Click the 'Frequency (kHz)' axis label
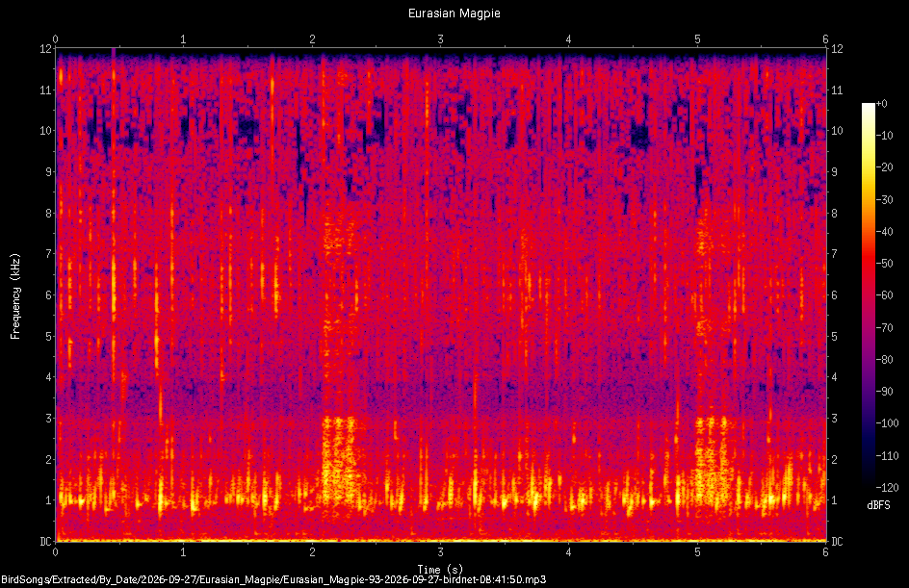909x588 pixels. (15, 296)
